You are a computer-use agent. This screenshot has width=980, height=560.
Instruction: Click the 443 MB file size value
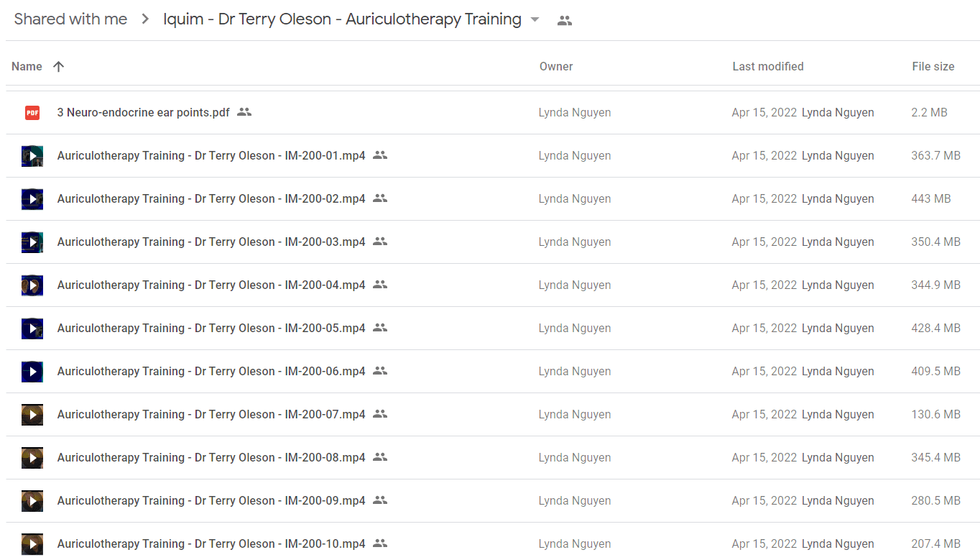(x=931, y=198)
